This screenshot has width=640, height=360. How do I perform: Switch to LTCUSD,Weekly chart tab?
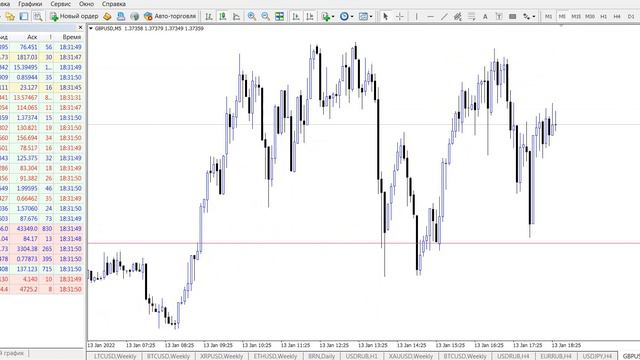coord(115,356)
